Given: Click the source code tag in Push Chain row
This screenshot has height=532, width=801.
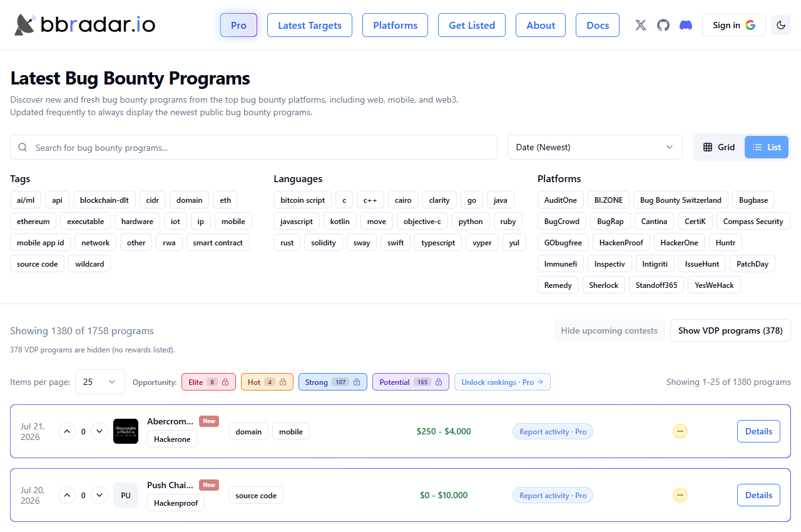Looking at the screenshot, I should point(256,495).
